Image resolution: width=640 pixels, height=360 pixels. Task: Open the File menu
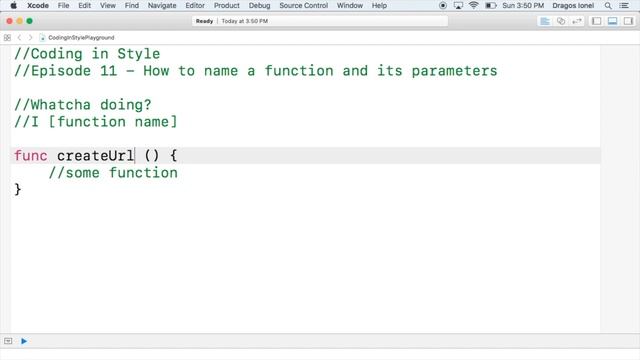(63, 6)
